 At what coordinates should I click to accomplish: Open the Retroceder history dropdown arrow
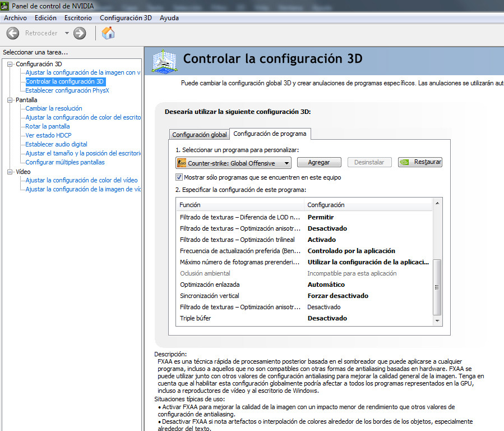(67, 33)
